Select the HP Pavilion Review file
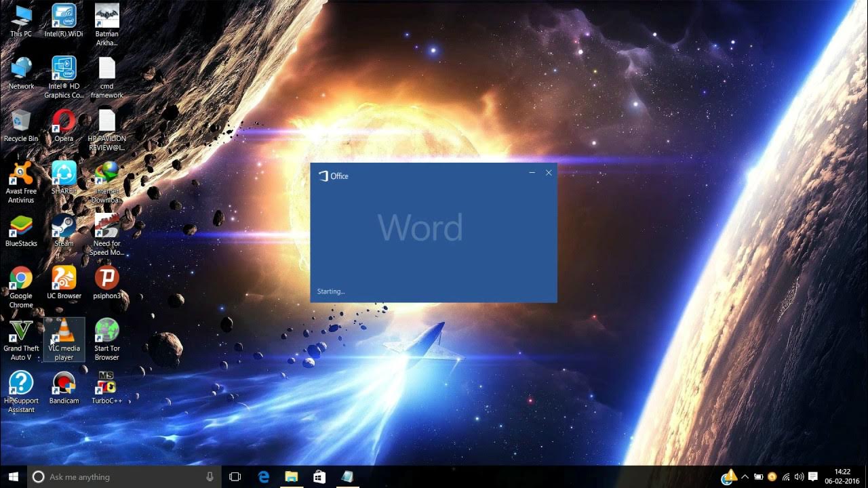This screenshot has height=488, width=868. 106,130
